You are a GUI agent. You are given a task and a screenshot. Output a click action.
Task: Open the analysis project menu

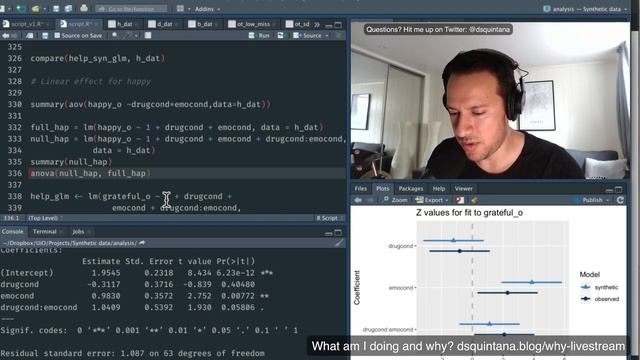(585, 9)
